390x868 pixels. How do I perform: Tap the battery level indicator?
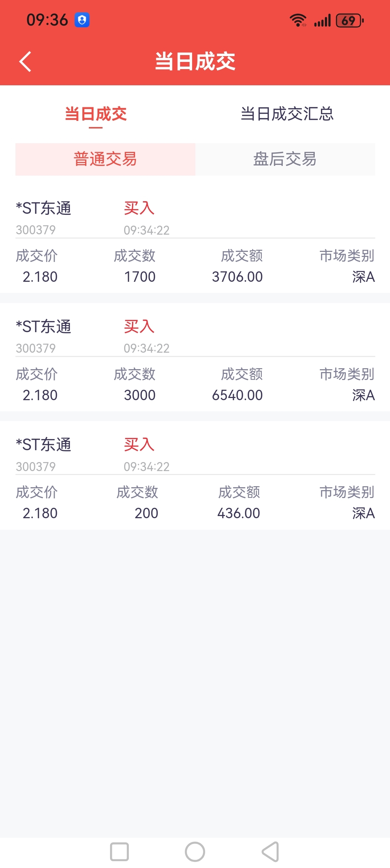tap(349, 21)
